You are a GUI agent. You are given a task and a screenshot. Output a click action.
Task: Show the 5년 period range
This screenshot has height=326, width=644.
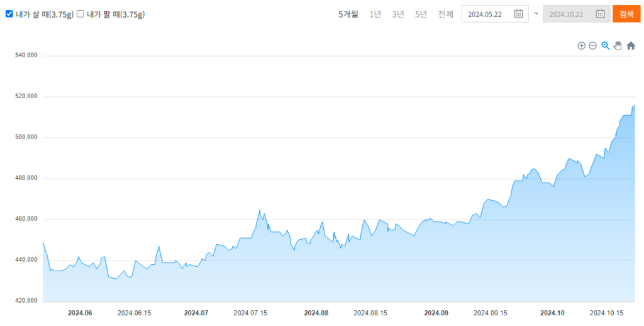click(x=421, y=14)
